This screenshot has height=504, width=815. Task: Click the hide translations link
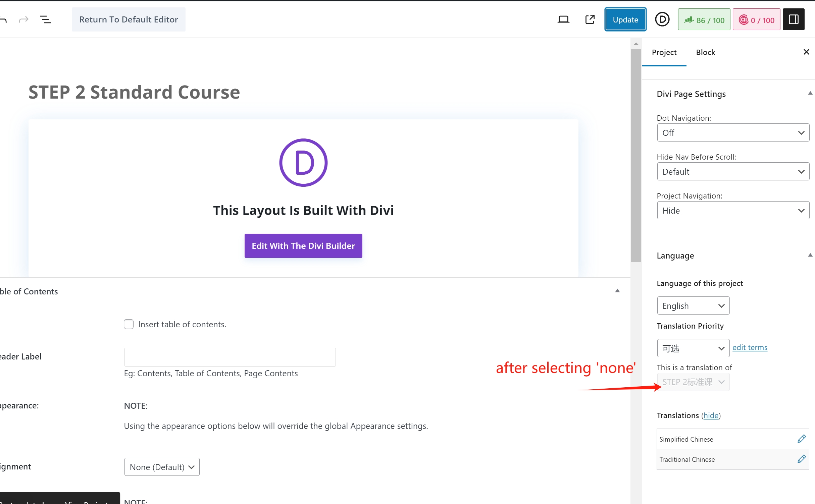coord(711,415)
